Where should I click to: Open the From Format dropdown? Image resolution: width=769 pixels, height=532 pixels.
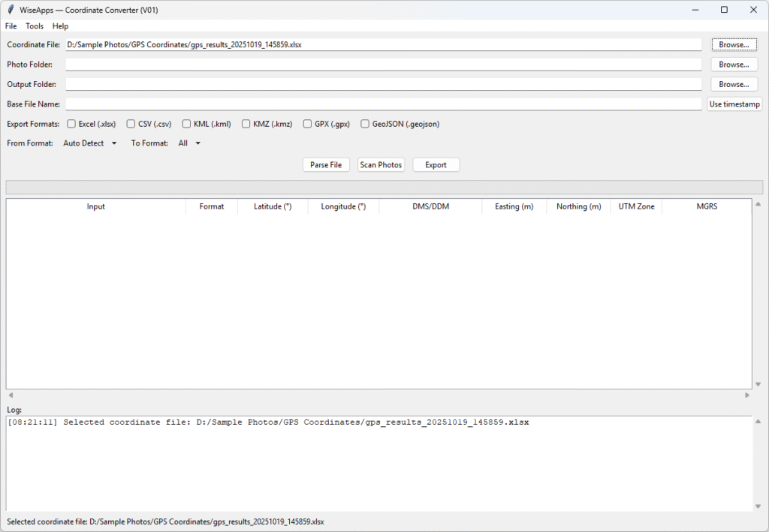89,143
